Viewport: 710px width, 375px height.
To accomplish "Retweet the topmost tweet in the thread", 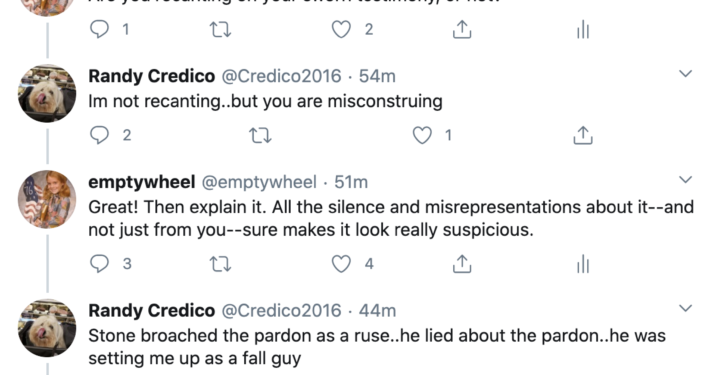I will 221,30.
